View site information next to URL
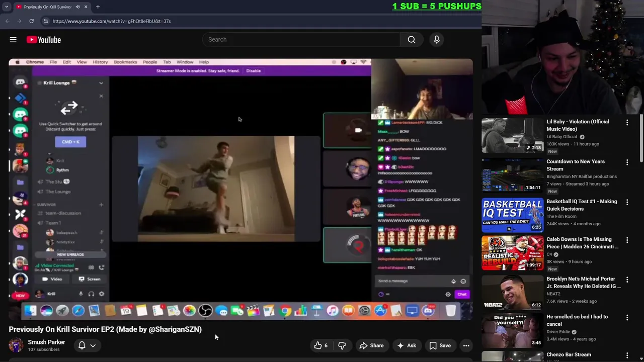This screenshot has width=644, height=362. click(46, 21)
